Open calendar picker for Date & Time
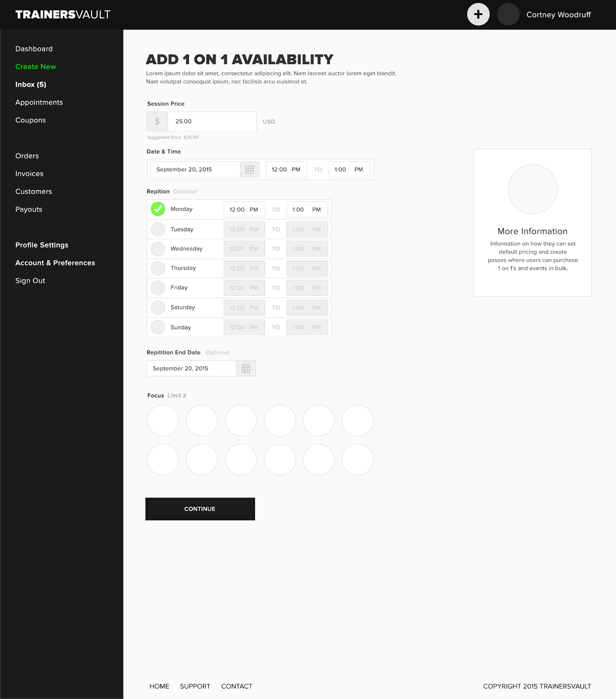The width and height of the screenshot is (616, 699). (250, 170)
